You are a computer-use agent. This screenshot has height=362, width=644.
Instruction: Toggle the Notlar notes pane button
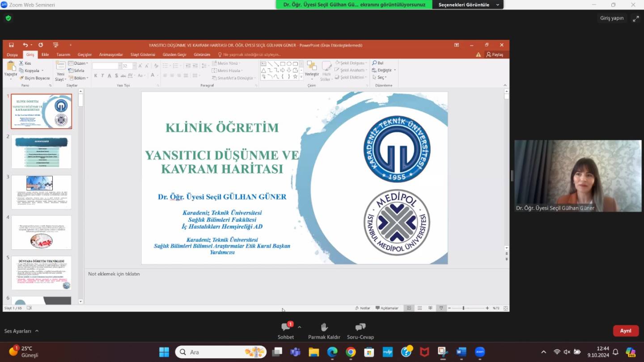[363, 308]
